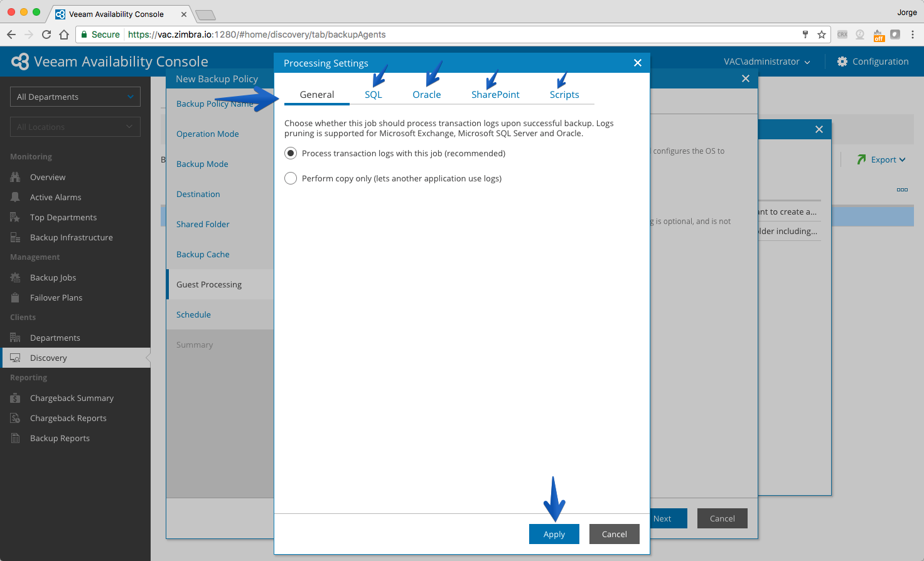Image resolution: width=924 pixels, height=561 pixels.
Task: Open Overview in the sidebar
Action: (48, 177)
